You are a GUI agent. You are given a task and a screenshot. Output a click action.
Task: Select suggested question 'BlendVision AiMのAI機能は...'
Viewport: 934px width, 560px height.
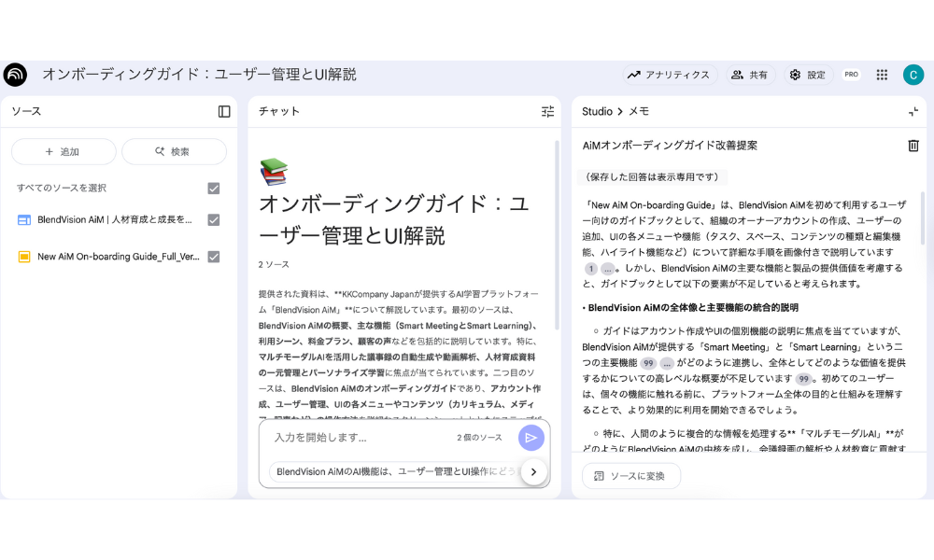395,471
